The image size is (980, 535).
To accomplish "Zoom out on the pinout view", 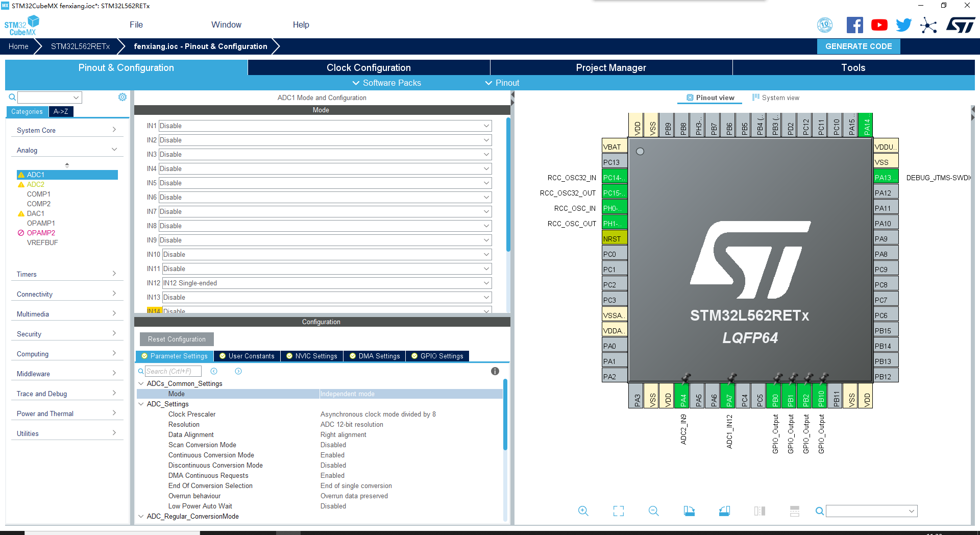I will click(654, 511).
